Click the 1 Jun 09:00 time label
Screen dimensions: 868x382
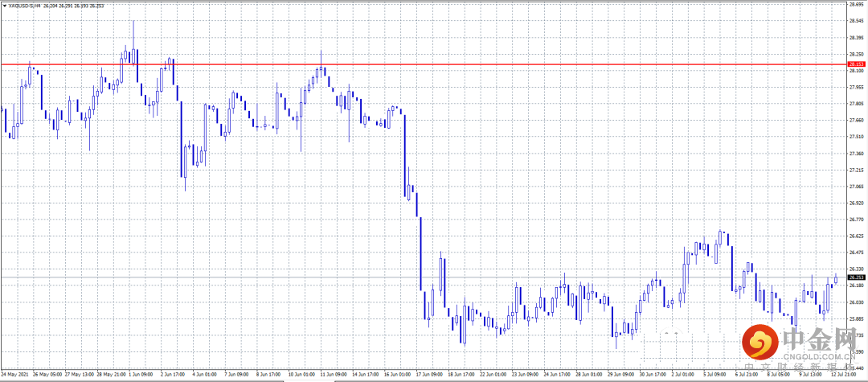[142, 374]
